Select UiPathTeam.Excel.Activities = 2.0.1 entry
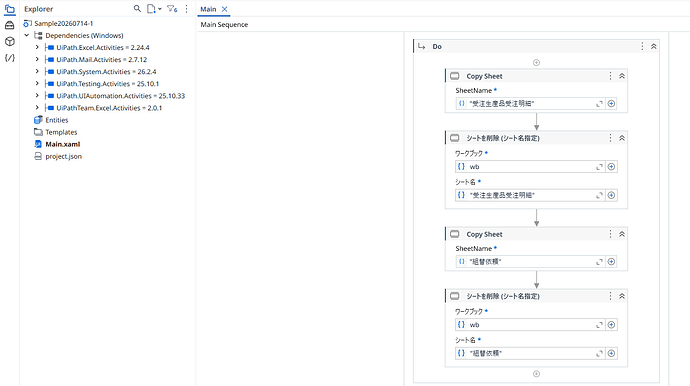Image resolution: width=690 pixels, height=386 pixels. 109,108
